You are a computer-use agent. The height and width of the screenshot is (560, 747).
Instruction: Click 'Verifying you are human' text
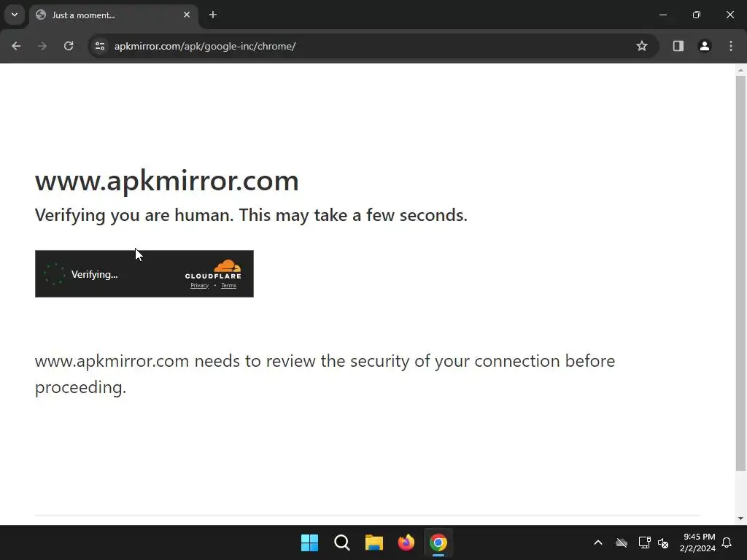(x=251, y=215)
